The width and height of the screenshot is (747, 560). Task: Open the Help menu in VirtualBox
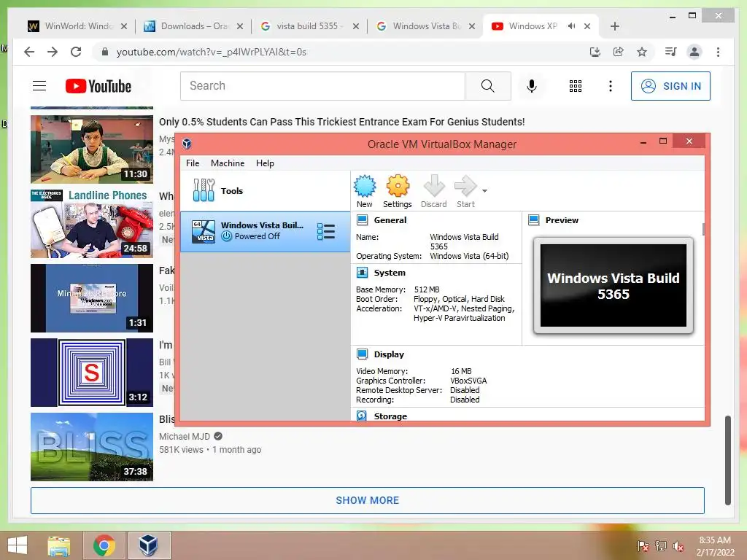pos(265,163)
